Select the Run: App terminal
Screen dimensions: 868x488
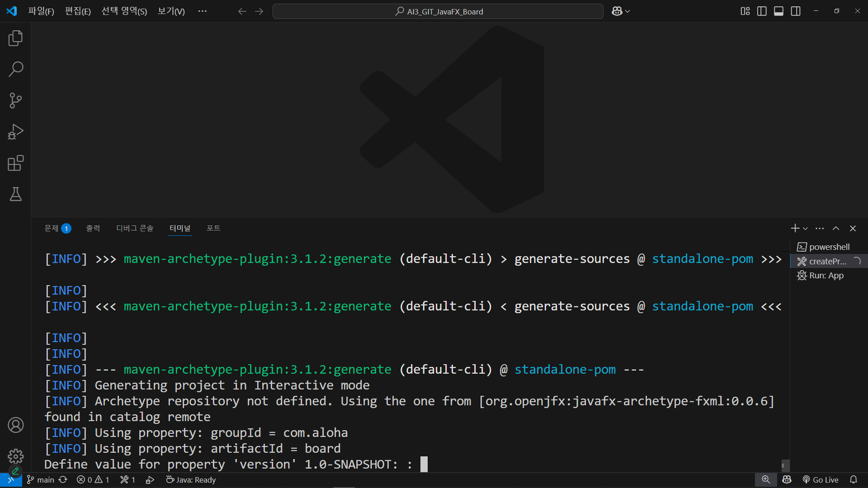829,275
